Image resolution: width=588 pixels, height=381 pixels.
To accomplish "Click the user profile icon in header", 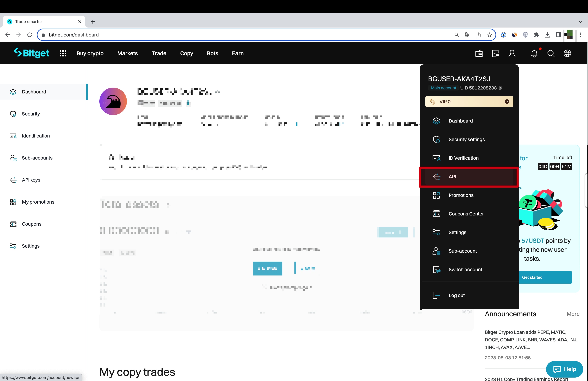I will pos(512,53).
